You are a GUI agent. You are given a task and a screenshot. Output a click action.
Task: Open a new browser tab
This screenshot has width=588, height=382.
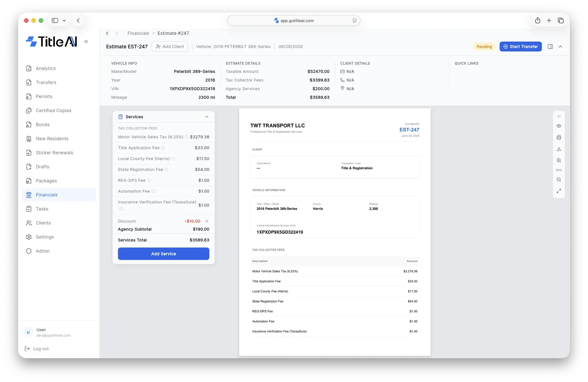tap(549, 20)
